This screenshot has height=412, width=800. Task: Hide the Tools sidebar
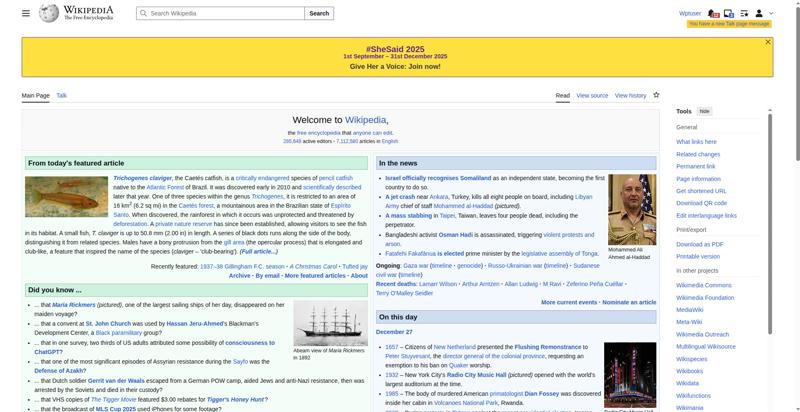click(705, 111)
